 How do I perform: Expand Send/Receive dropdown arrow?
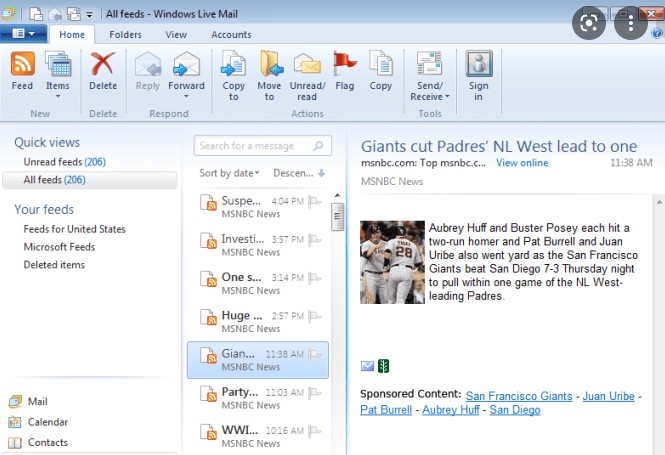click(x=447, y=97)
